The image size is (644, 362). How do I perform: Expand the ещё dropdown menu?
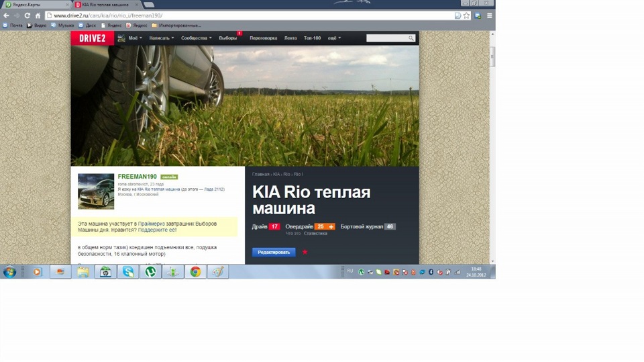334,38
